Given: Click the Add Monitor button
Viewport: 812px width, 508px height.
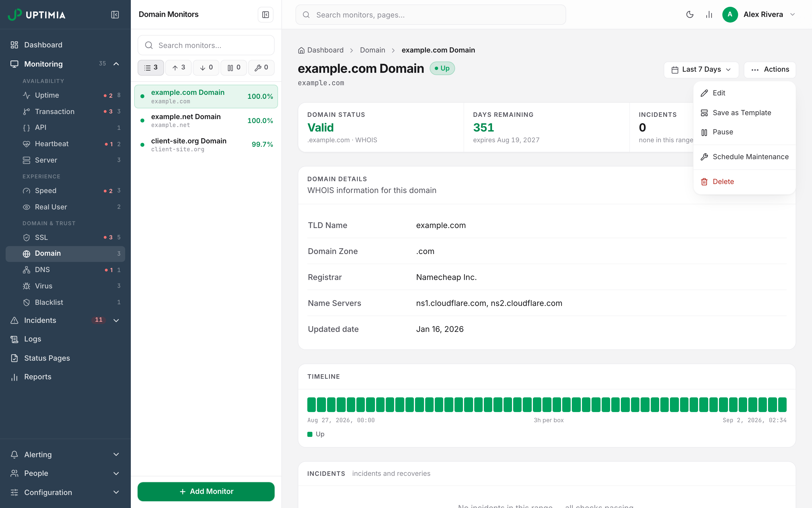Looking at the screenshot, I should pyautogui.click(x=206, y=492).
